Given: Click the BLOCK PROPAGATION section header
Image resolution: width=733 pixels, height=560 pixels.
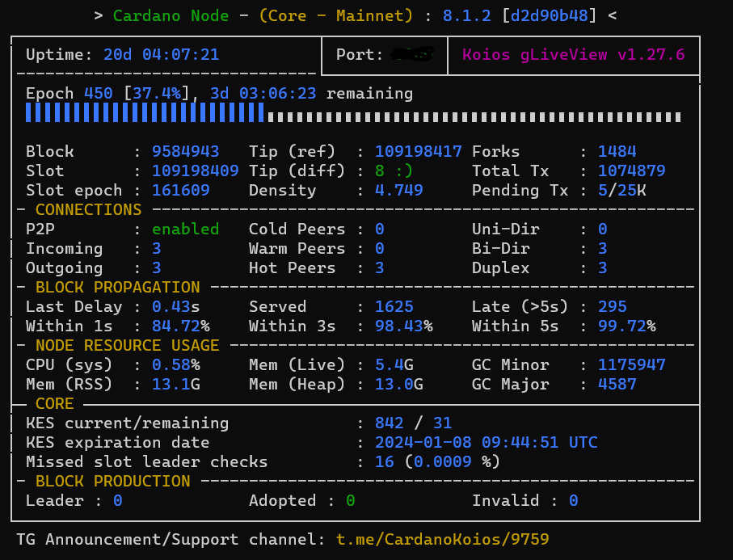Looking at the screenshot, I should [x=118, y=288].
